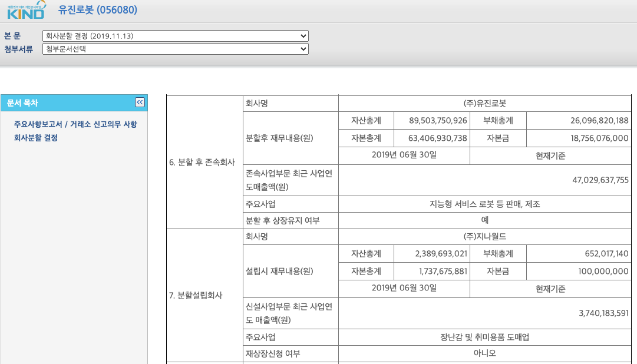This screenshot has height=364, width=637.
Task: Click the 신설사업부문 최근 사업연도 매출액(원) label
Action: 289,313
